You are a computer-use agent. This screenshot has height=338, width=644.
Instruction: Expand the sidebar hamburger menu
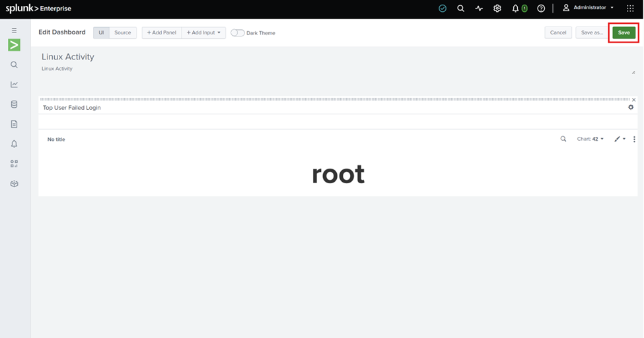tap(14, 30)
